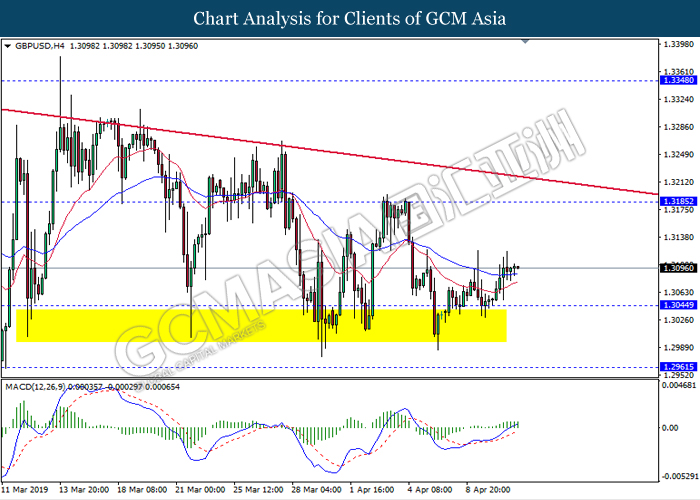Click the MACD 0.00 scale value
Image resolution: width=700 pixels, height=500 pixels.
click(x=671, y=428)
